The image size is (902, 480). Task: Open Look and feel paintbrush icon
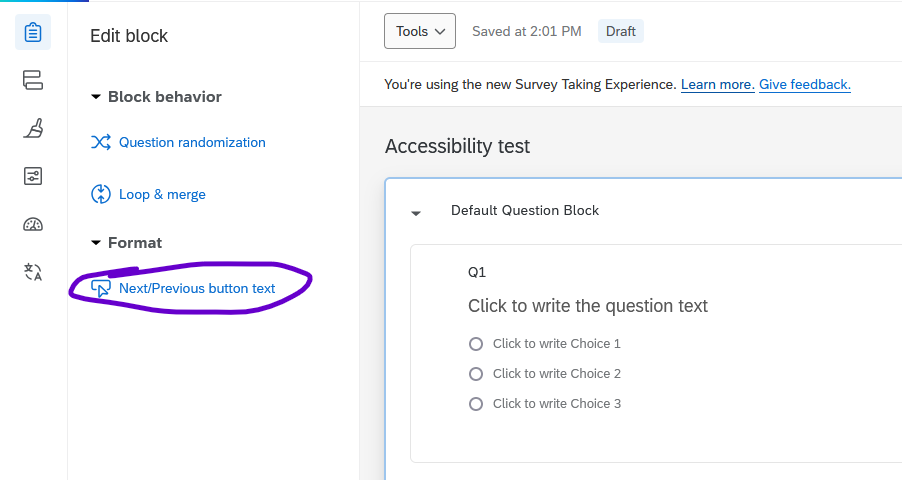(x=33, y=128)
